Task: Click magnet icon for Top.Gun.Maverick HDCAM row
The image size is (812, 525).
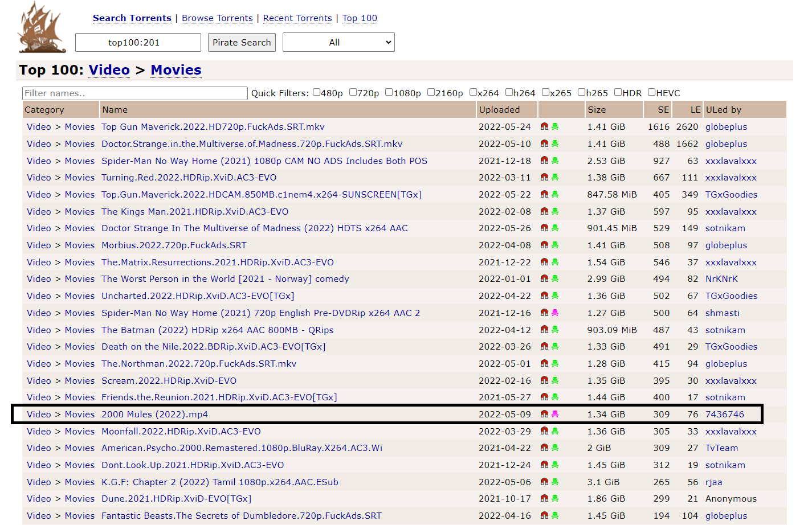Action: [544, 195]
